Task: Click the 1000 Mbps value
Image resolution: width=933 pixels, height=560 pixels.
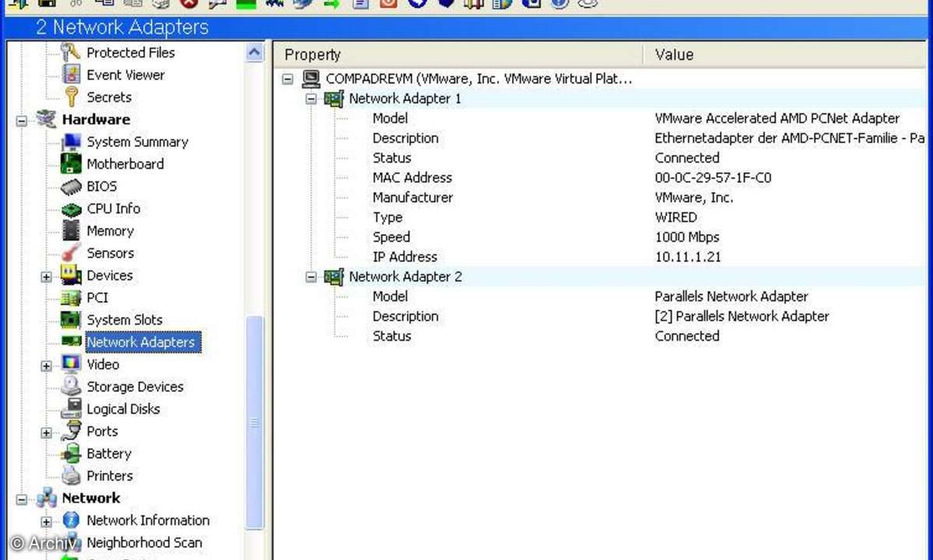Action: pyautogui.click(x=686, y=237)
